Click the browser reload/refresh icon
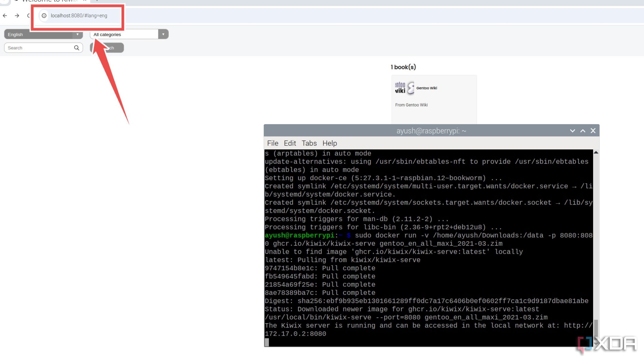 tap(29, 16)
